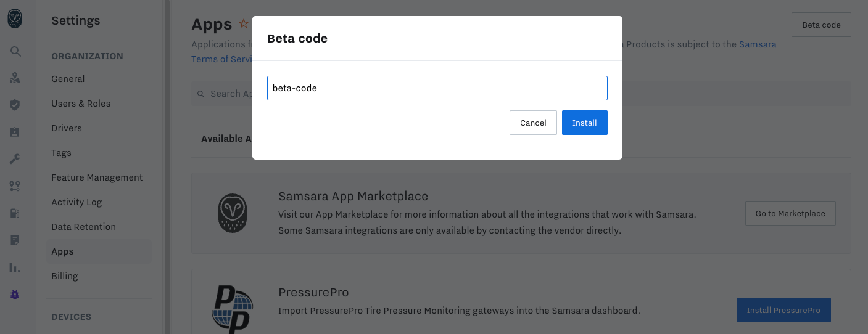The width and height of the screenshot is (868, 334).
Task: Open the routing sidebar icon
Action: 15,186
